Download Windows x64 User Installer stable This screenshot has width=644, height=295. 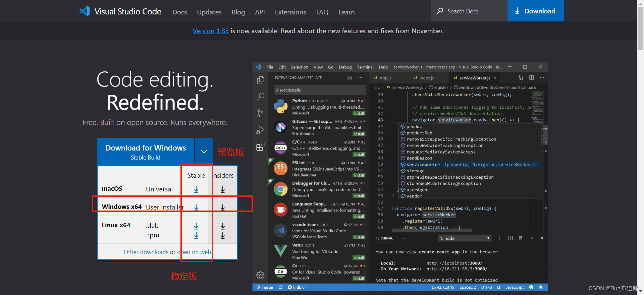tap(196, 207)
